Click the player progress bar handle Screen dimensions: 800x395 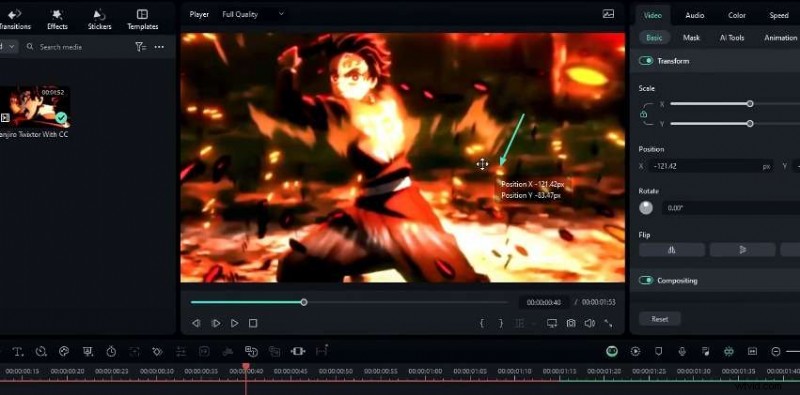click(x=304, y=302)
